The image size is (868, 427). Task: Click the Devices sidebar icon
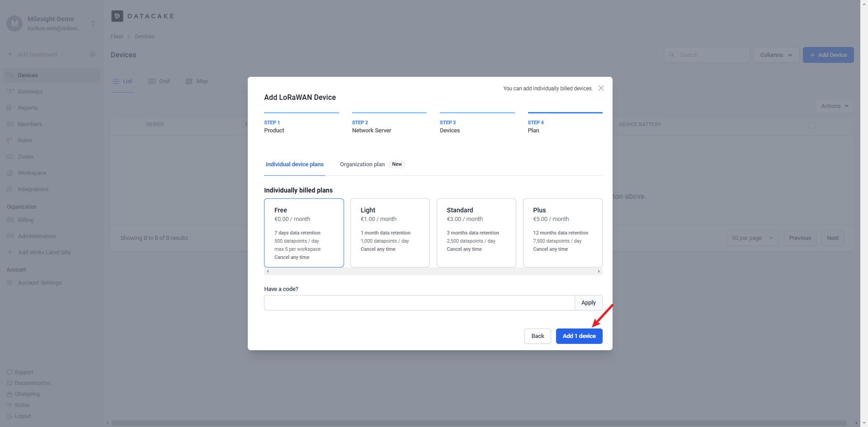click(9, 75)
